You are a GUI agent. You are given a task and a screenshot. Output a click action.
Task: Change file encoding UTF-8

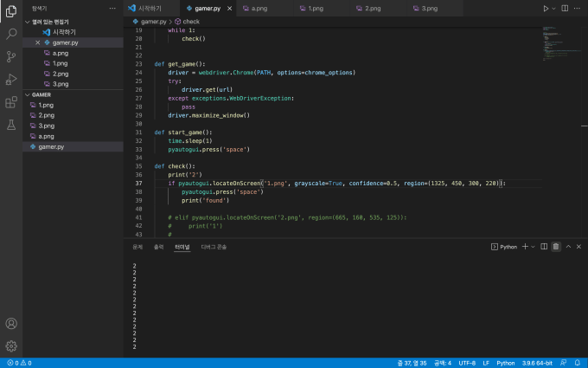467,363
